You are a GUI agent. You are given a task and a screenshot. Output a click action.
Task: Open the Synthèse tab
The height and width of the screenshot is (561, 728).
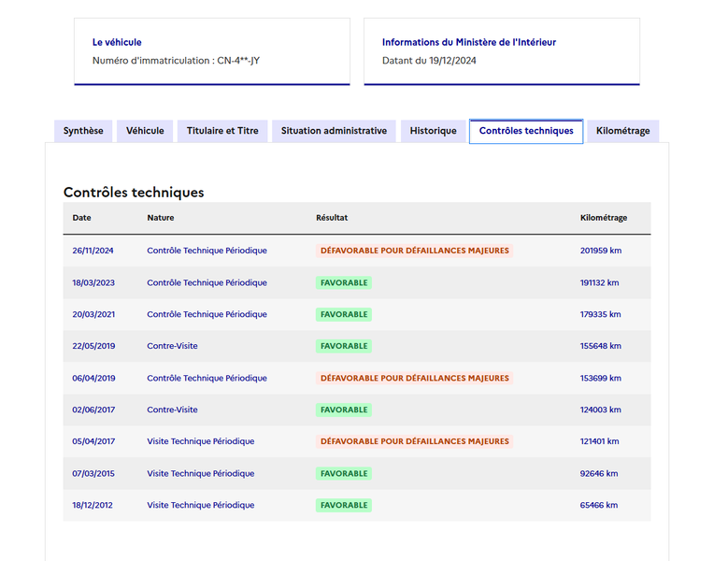click(83, 131)
